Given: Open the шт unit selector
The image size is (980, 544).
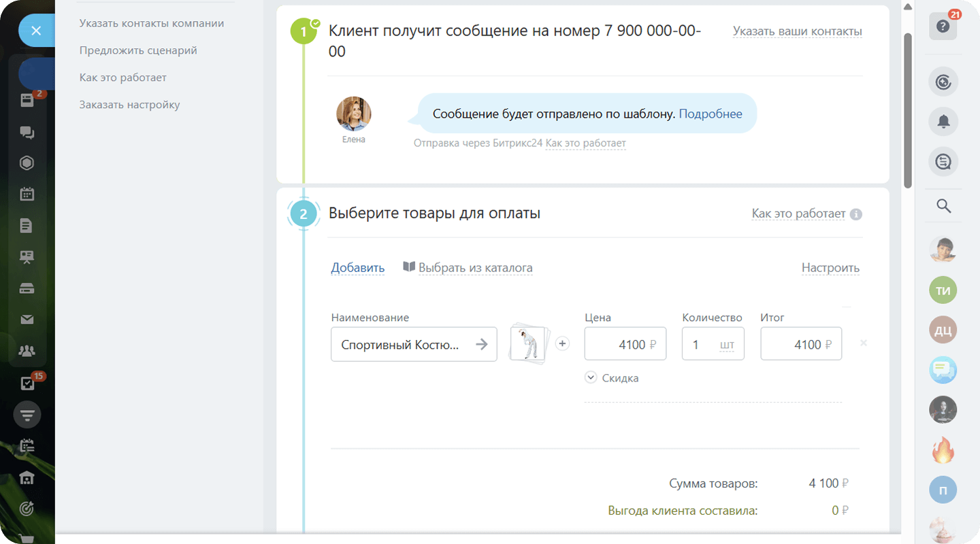Looking at the screenshot, I should pyautogui.click(x=727, y=345).
